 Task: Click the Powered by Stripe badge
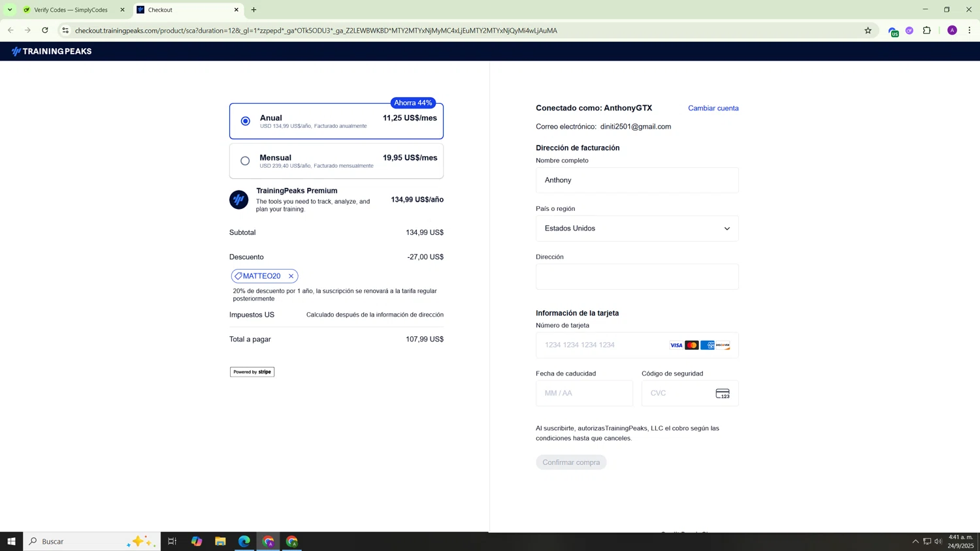tap(252, 372)
